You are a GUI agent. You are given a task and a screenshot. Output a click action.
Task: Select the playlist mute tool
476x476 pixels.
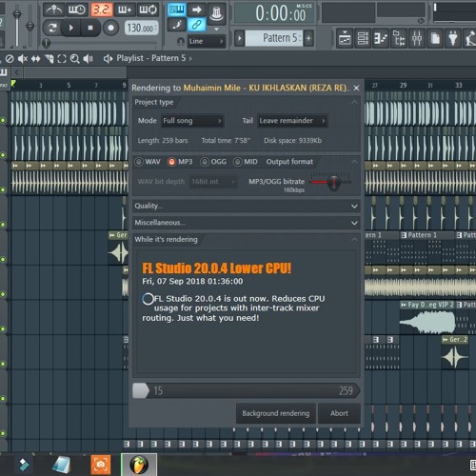23,59
